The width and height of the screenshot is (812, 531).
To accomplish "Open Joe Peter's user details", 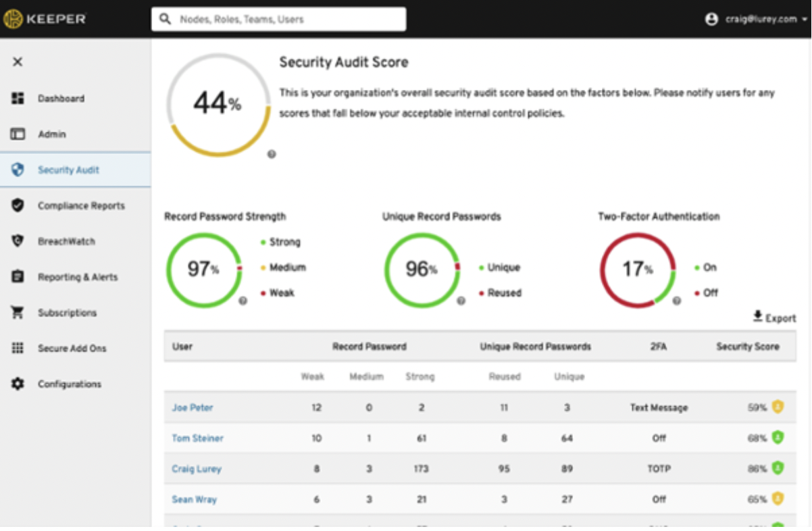I will (x=192, y=407).
